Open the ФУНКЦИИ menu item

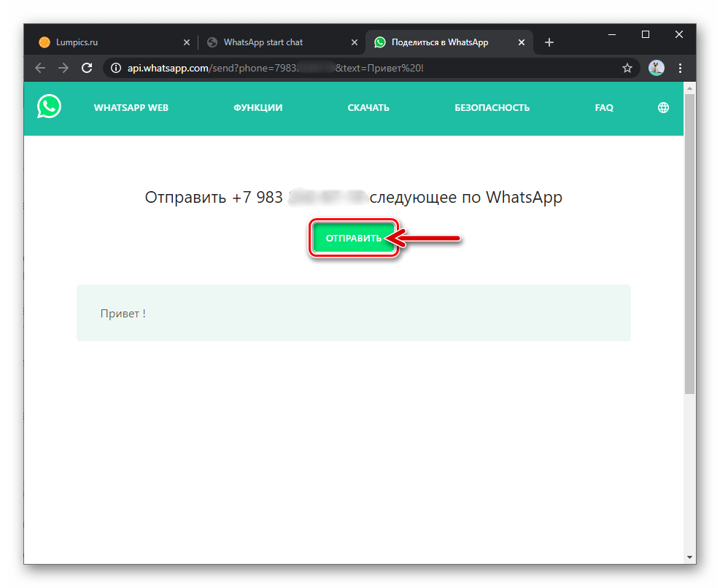coord(258,107)
